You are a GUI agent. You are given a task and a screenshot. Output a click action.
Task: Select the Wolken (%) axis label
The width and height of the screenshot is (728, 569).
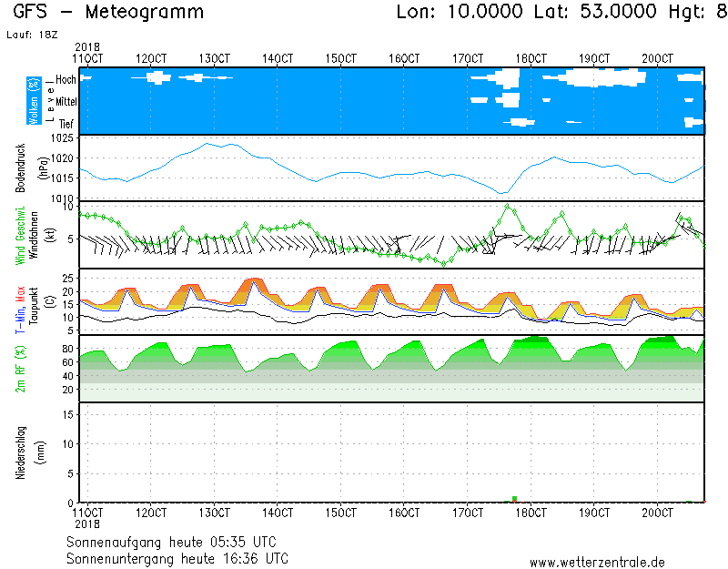pyautogui.click(x=34, y=101)
